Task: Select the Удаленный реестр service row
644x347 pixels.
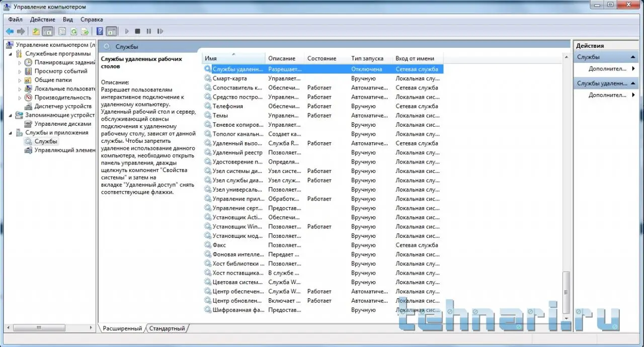Action: coord(323,152)
